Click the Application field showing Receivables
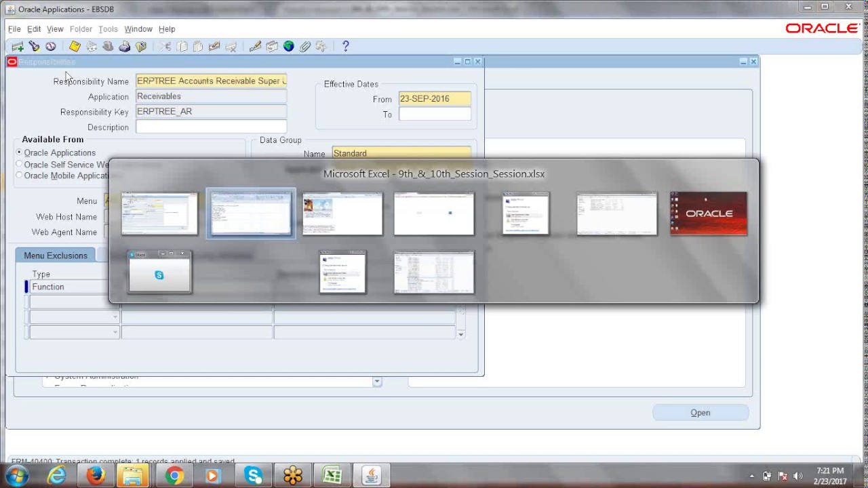This screenshot has width=868, height=488. [211, 96]
